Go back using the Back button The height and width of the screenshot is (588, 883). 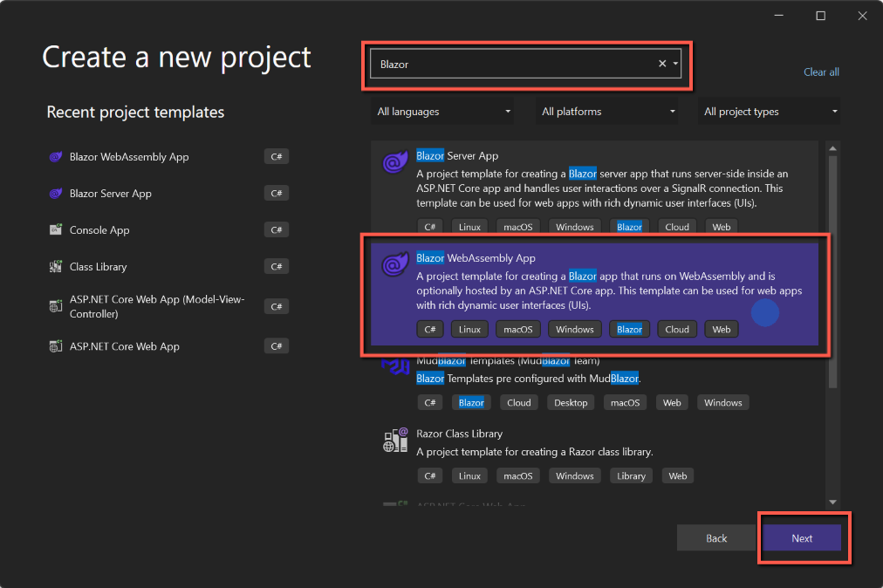pos(716,538)
